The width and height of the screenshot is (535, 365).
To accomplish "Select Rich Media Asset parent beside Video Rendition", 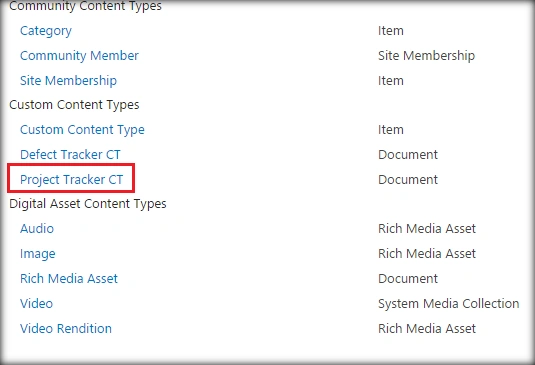I will pyautogui.click(x=427, y=328).
